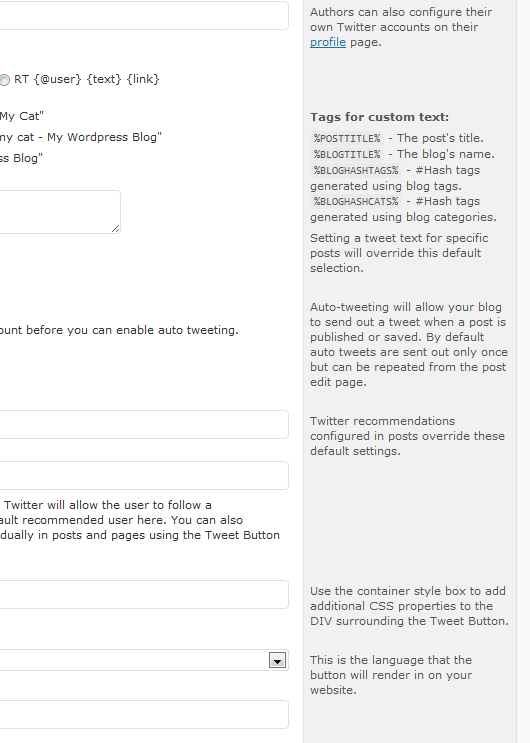Focus the container style CSS input box
This screenshot has width=530, height=743.
click(x=144, y=594)
